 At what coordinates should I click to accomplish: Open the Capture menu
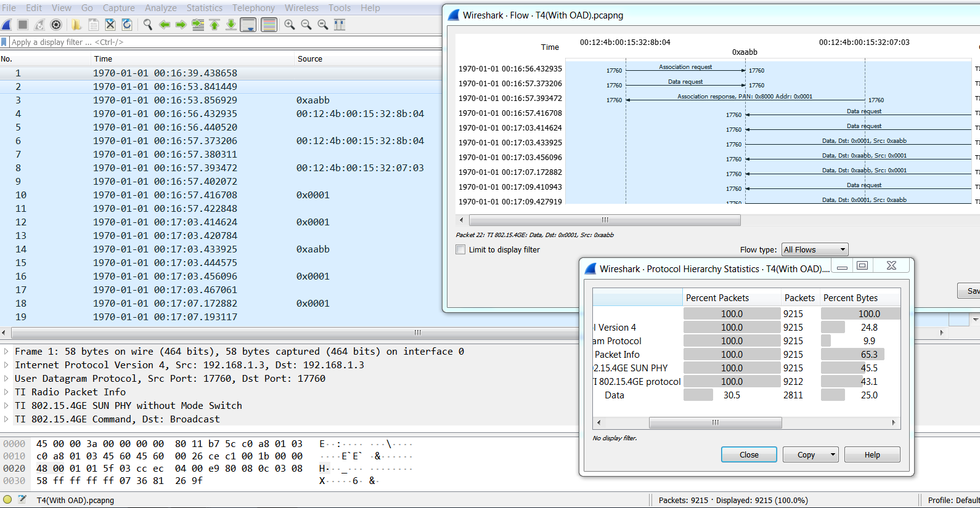click(x=119, y=8)
